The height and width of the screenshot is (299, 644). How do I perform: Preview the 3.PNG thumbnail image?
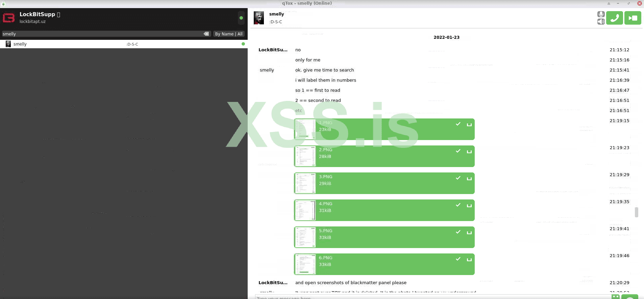point(305,183)
